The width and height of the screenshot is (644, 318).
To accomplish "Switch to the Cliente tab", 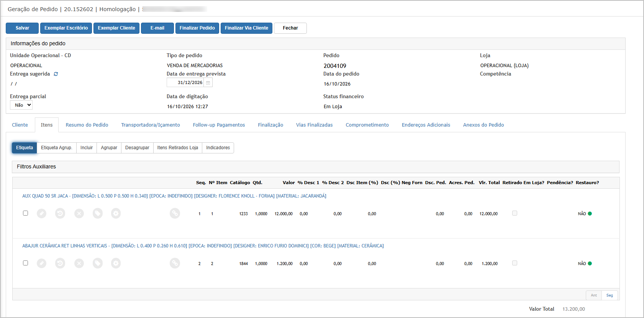I will coord(20,125).
